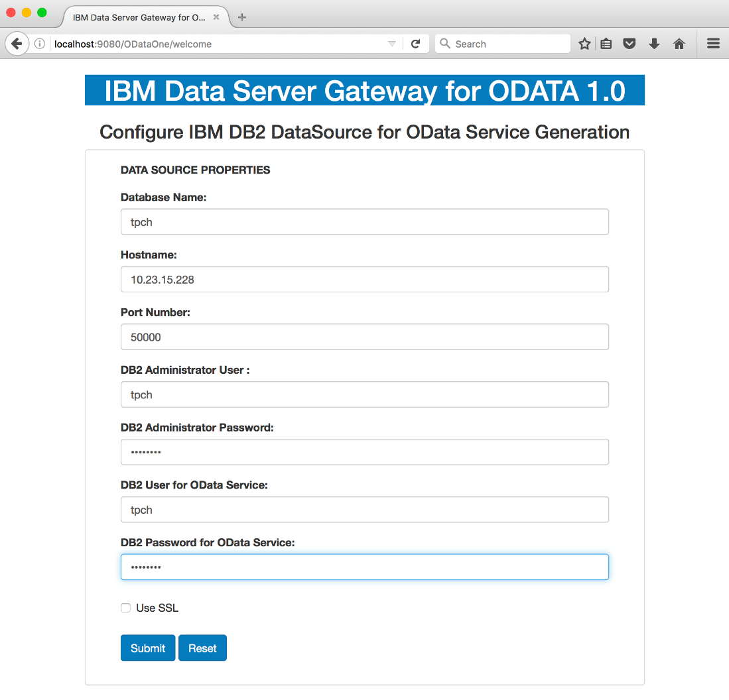
Task: Bookmark this page with the star icon
Action: pos(584,44)
